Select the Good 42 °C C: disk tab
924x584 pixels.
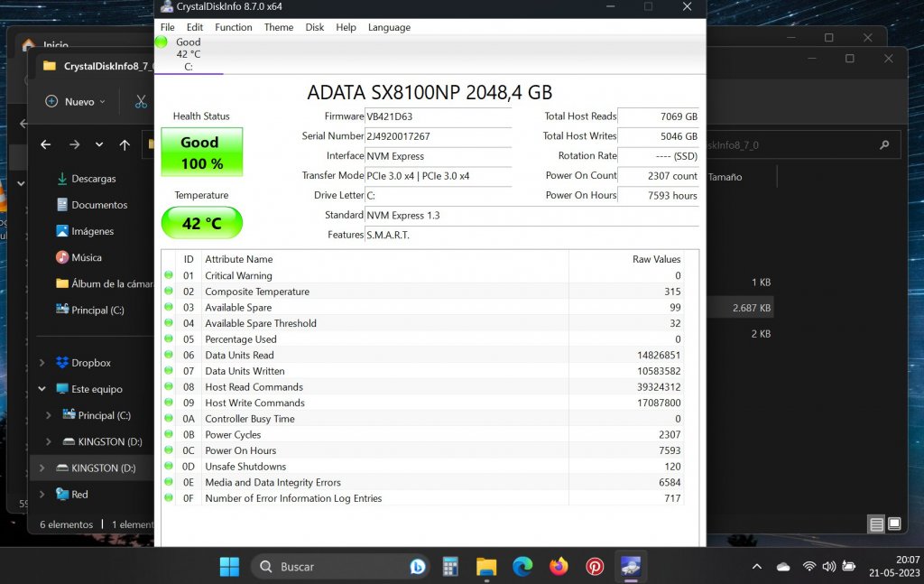pos(189,54)
